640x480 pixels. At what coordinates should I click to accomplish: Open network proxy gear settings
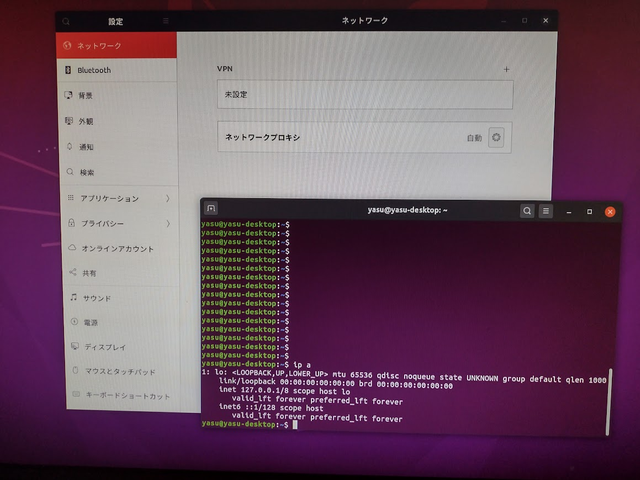tap(496, 137)
